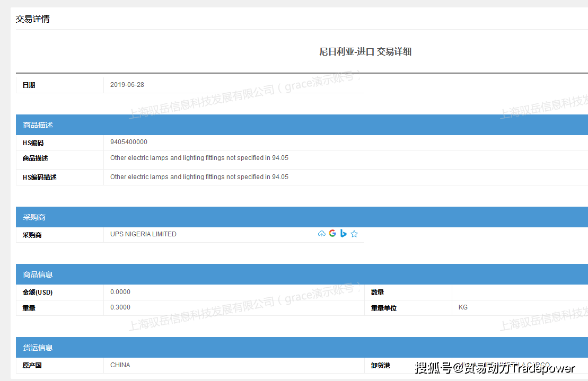Click the 交易详情 panel title
Viewport: 588px width, 381px height.
tap(32, 19)
